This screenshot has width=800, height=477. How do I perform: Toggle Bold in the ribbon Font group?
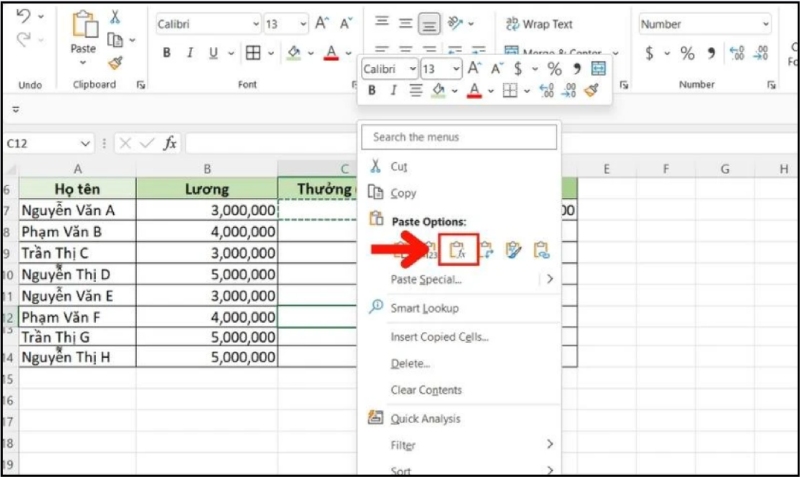click(166, 53)
